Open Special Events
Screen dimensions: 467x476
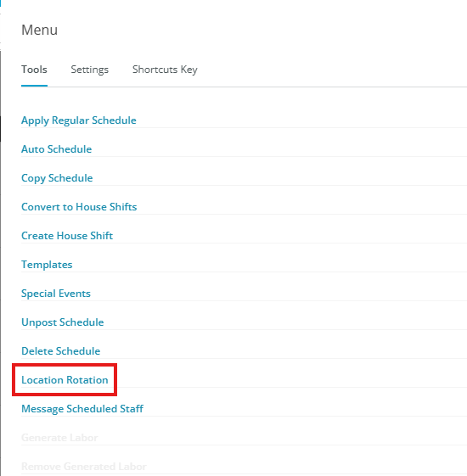tap(56, 294)
